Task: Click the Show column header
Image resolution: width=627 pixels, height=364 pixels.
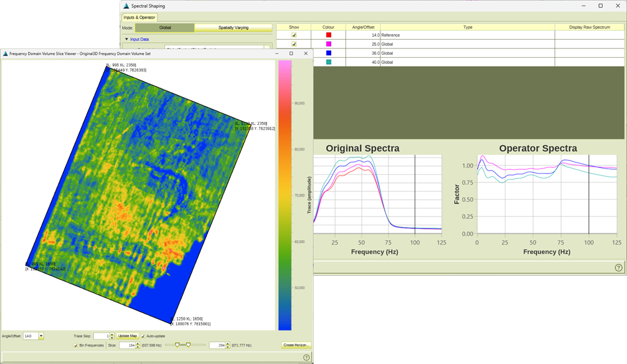Action: point(294,27)
